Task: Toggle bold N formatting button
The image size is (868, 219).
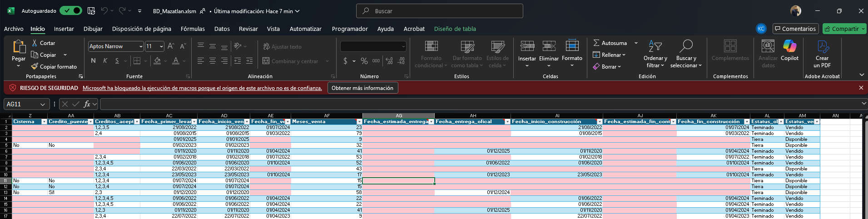Action: (x=93, y=61)
